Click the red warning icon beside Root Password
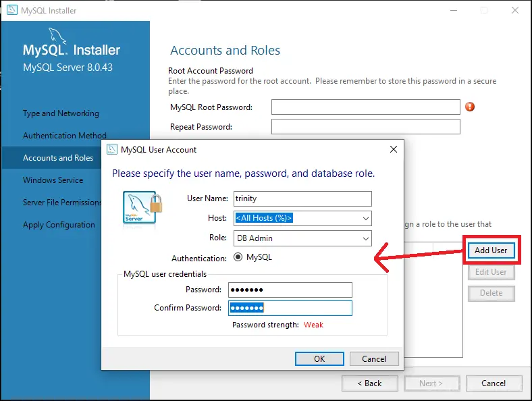532x401 pixels. (x=470, y=107)
